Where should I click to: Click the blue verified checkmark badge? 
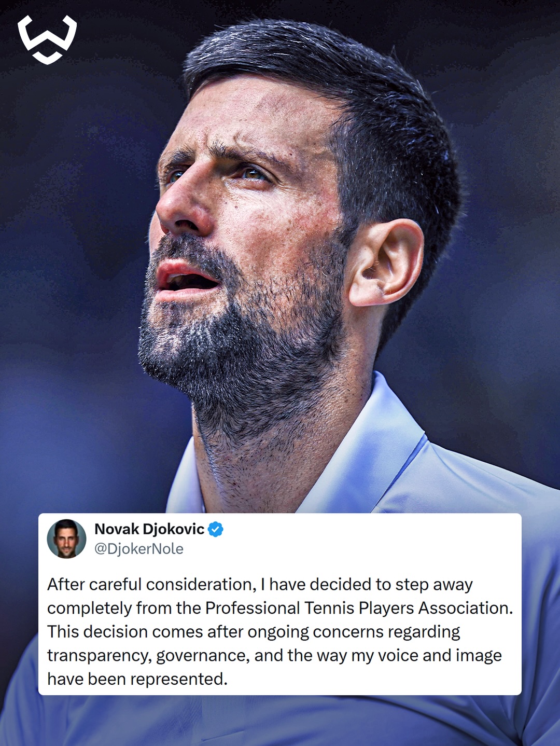tap(216, 529)
